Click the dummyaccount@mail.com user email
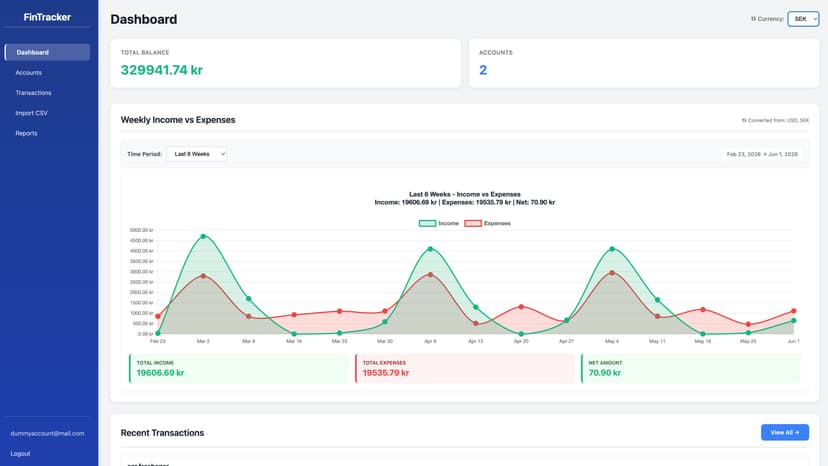This screenshot has width=828, height=466. point(47,433)
